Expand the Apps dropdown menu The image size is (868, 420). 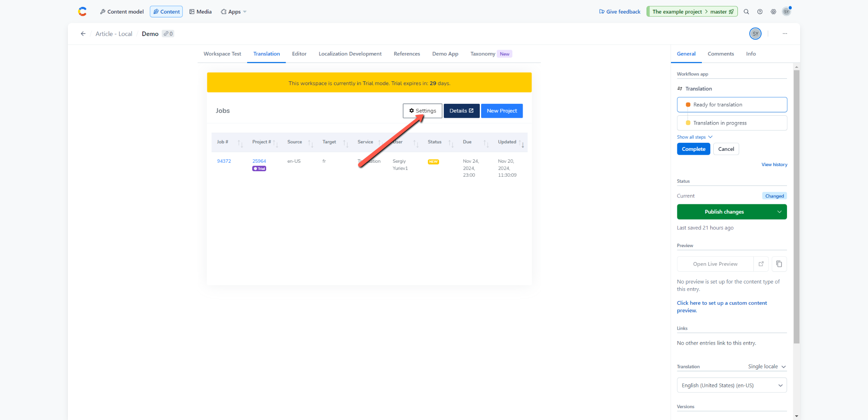pos(234,11)
